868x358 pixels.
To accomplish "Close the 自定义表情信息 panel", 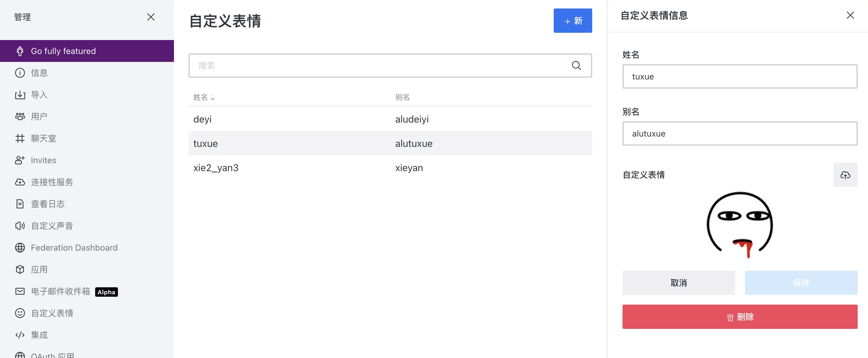I will tap(850, 15).
